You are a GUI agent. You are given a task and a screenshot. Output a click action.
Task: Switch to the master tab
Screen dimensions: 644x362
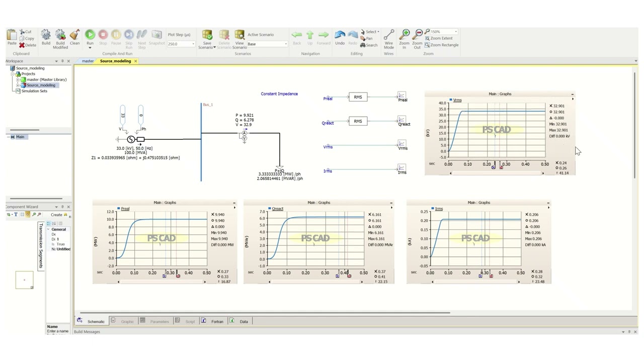[88, 61]
